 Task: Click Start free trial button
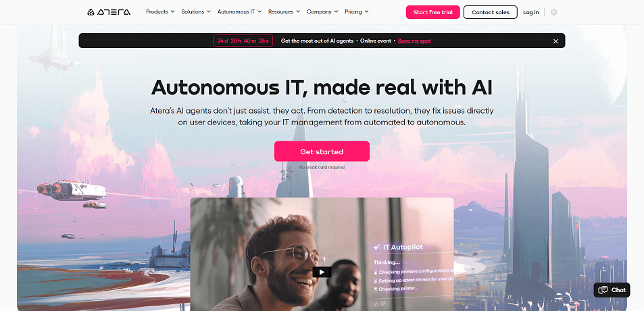tap(433, 12)
